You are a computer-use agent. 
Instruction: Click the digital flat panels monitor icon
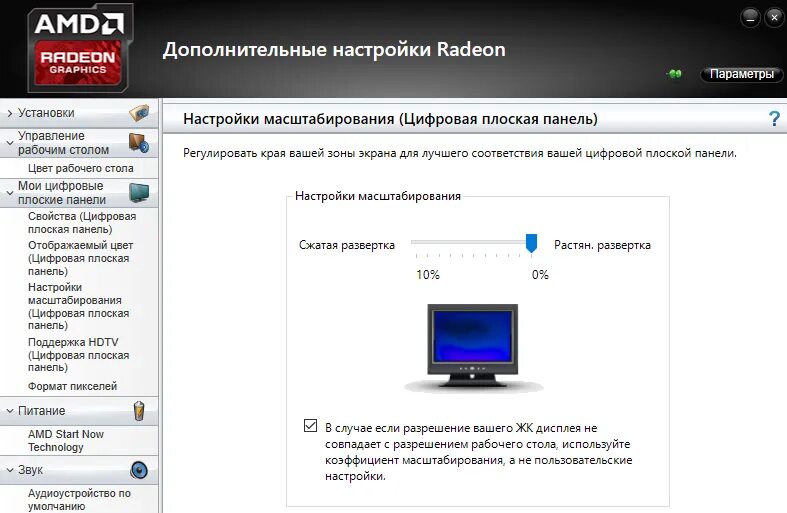(x=139, y=193)
